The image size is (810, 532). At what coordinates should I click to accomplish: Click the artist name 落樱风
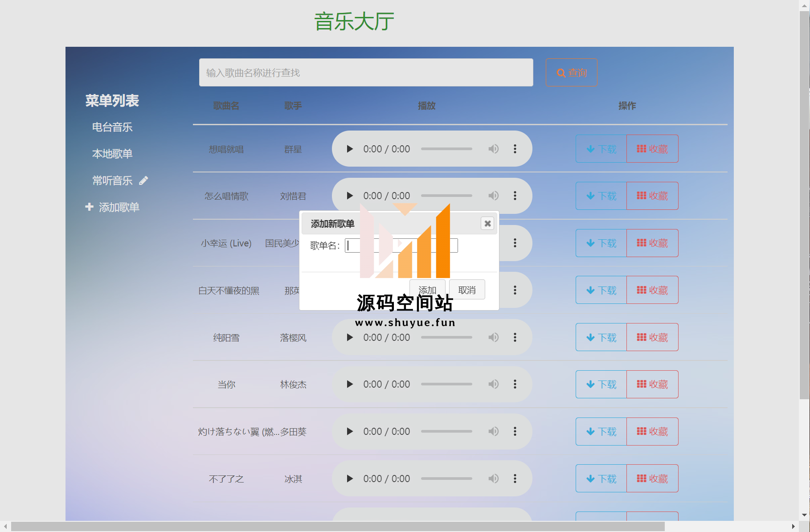[293, 338]
